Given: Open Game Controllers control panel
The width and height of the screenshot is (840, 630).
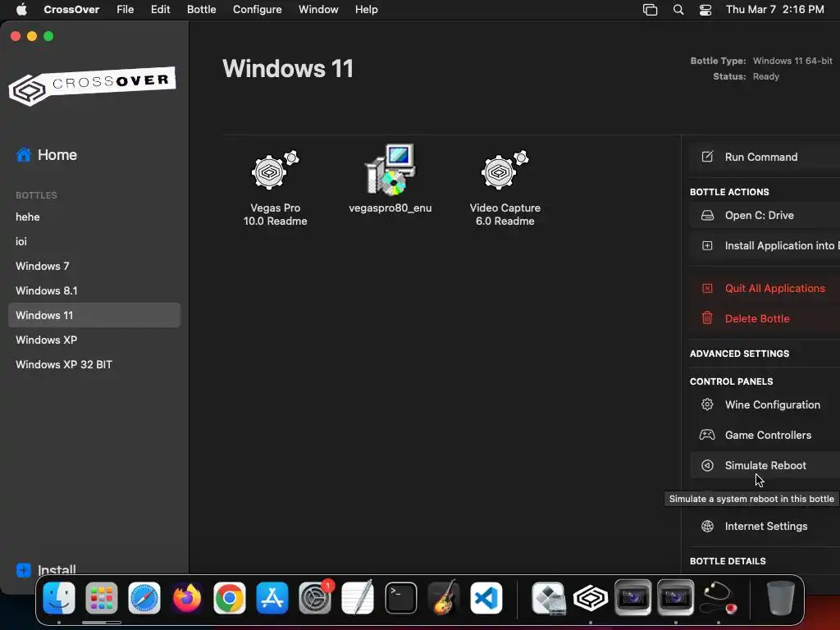Looking at the screenshot, I should point(765,435).
